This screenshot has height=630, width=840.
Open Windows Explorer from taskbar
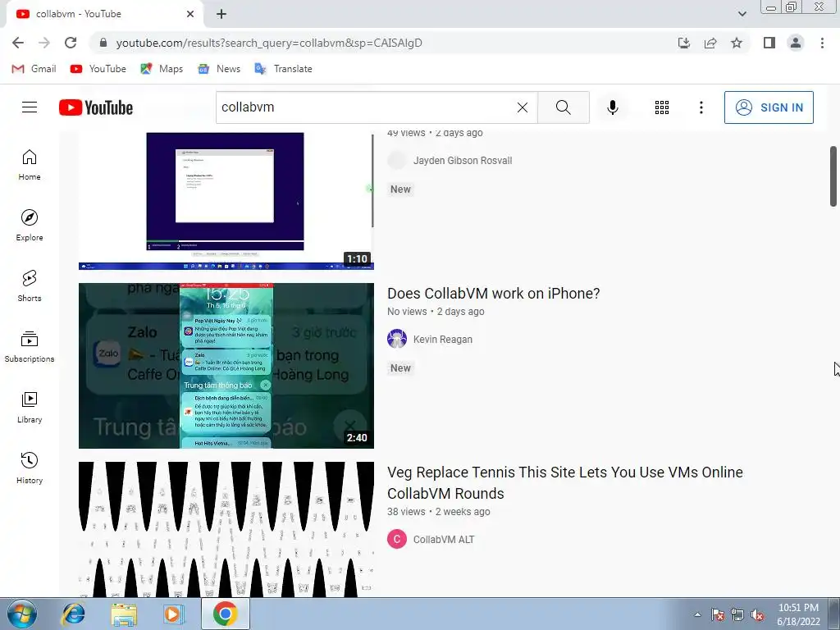124,614
